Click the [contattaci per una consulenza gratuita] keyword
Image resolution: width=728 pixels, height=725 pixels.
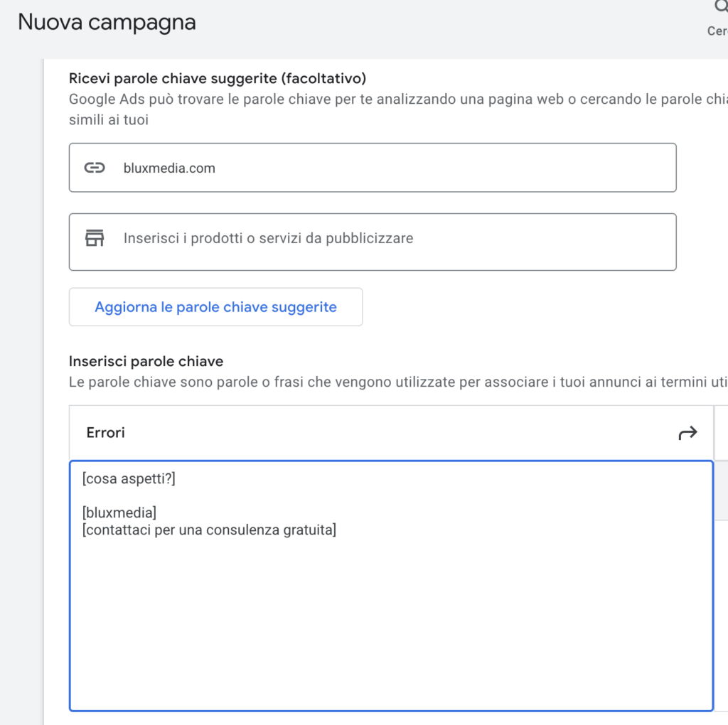209,530
